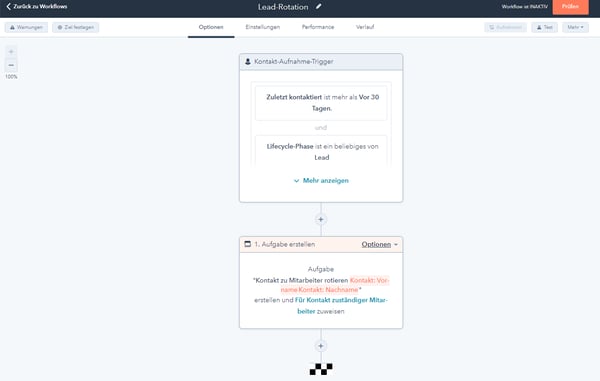This screenshot has width=600, height=381.
Task: Zoom in the canvas with plus
Action: point(11,52)
